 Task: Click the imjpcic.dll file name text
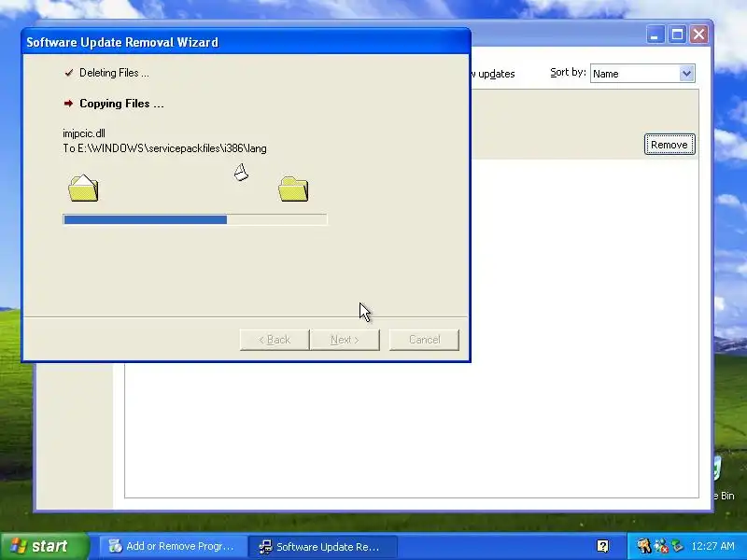click(x=84, y=133)
